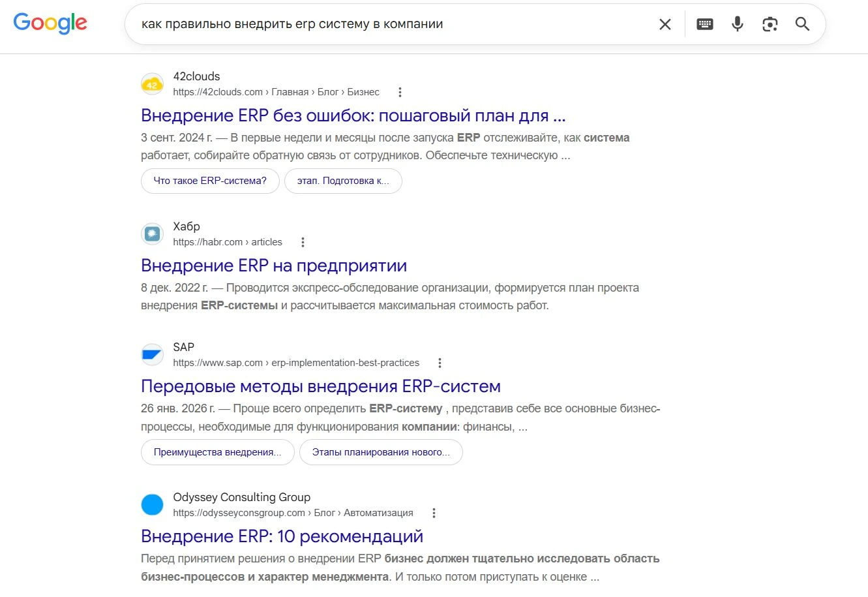The width and height of the screenshot is (868, 597).
Task: Click the '26 янв. 2026 г.' snippet text
Action: click(x=178, y=408)
